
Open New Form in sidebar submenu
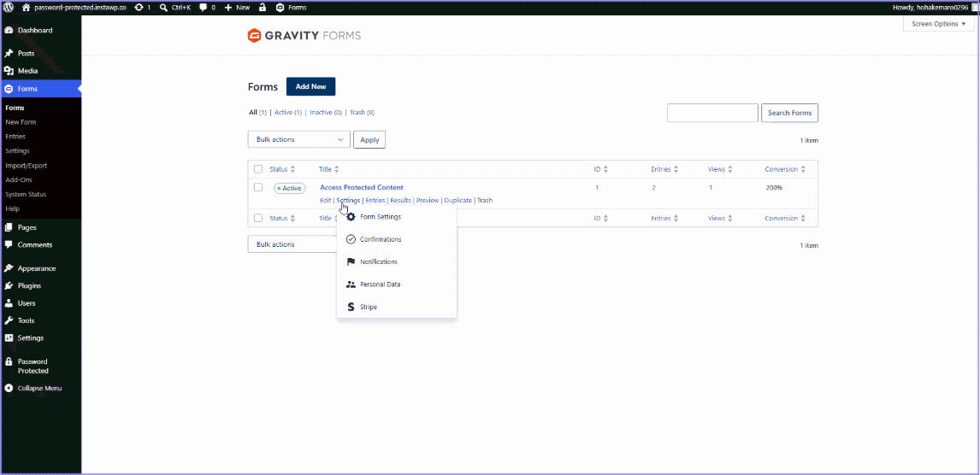pos(21,122)
